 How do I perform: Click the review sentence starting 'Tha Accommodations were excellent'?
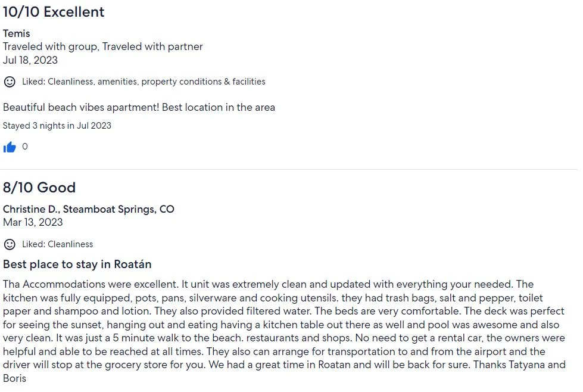click(x=91, y=285)
